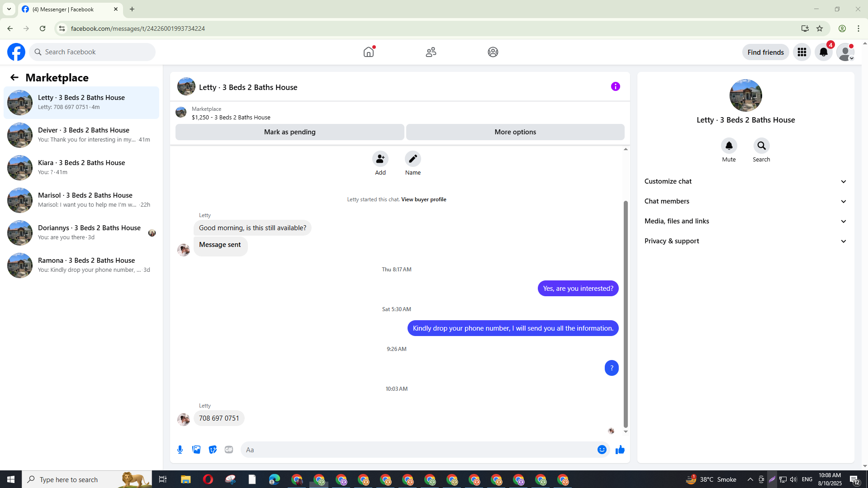Click the browser address bar URL
This screenshot has height=488, width=868.
point(138,28)
